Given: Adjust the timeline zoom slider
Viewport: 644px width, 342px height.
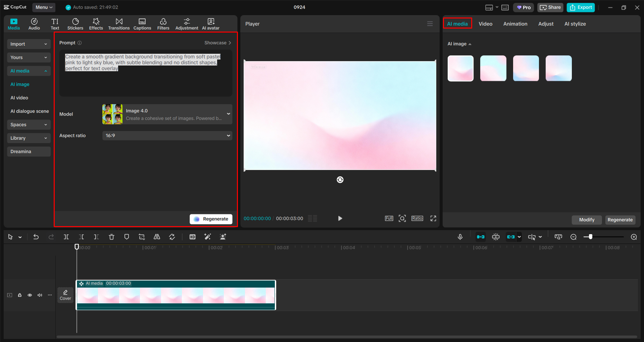Looking at the screenshot, I should coord(590,237).
